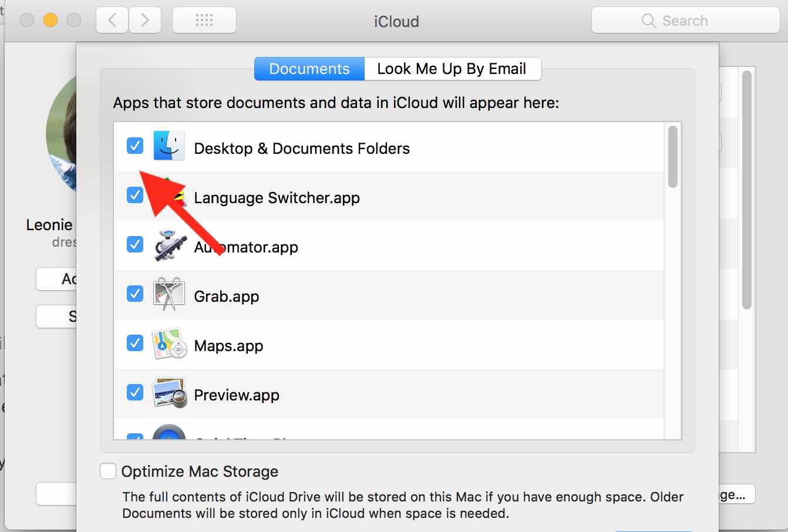Go forward using the toolbar forward arrow
Viewport: 788px width, 532px height.
[x=145, y=21]
